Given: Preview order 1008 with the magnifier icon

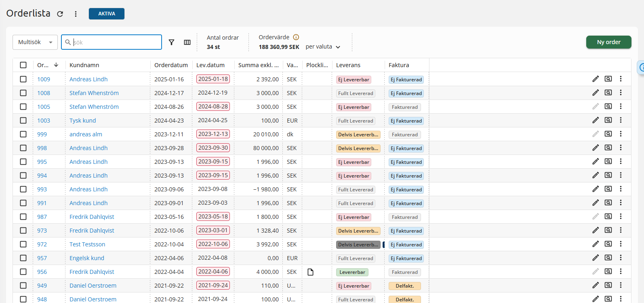Looking at the screenshot, I should pos(608,93).
